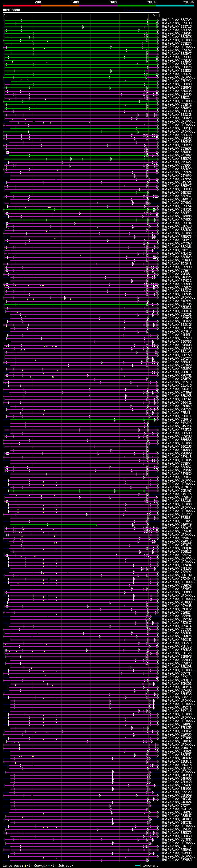The height and width of the screenshot is (868, 197).
Task: Select hit label UniRef100_A0YU50
Action: (177, 220)
